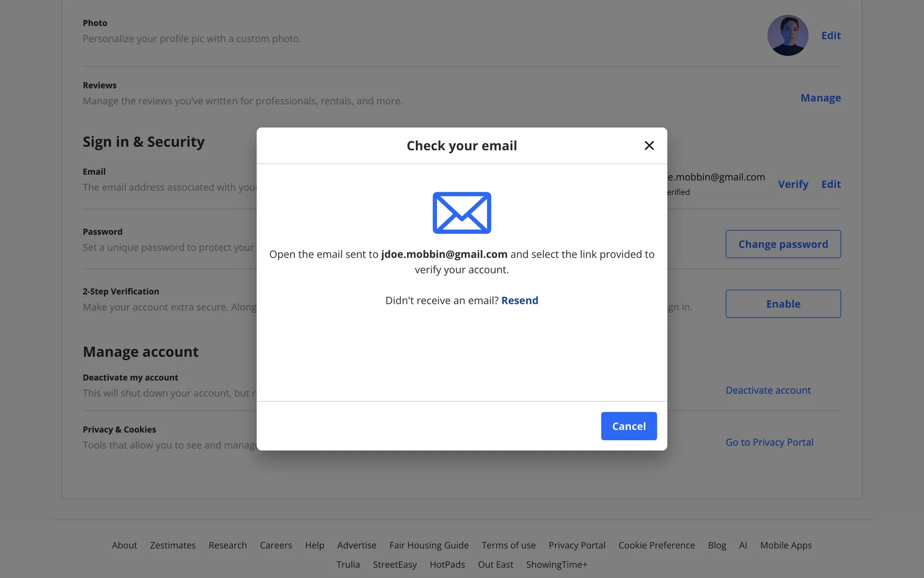The width and height of the screenshot is (924, 578).
Task: Open the Mobile Apps footer link
Action: click(785, 545)
